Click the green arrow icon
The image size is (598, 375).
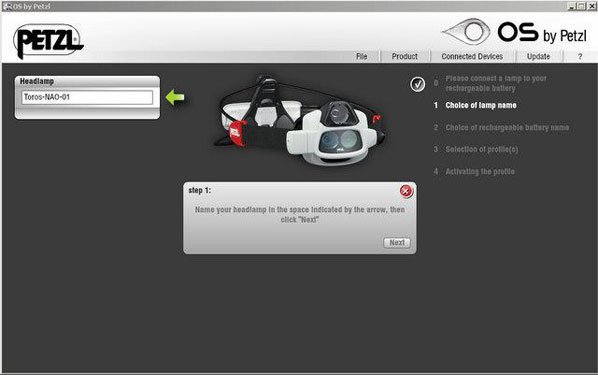pyautogui.click(x=175, y=97)
